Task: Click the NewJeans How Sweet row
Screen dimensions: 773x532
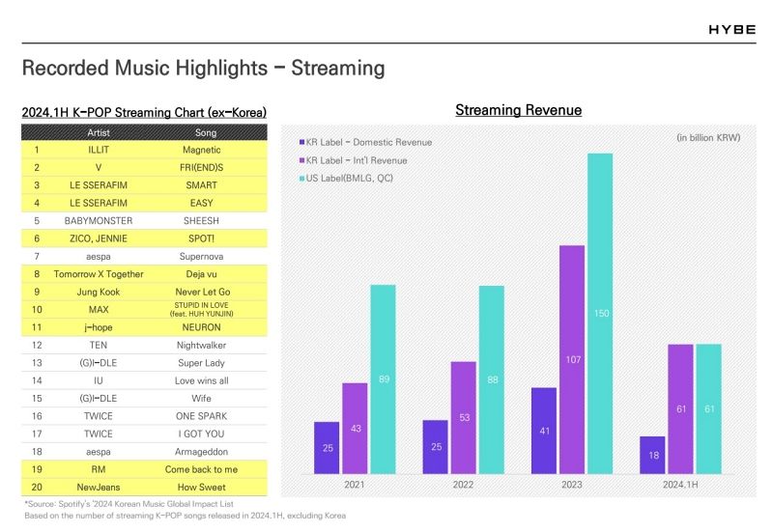Action: 144,487
